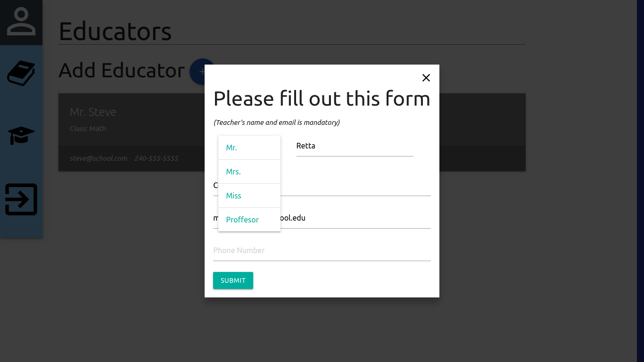The height and width of the screenshot is (362, 644).
Task: Click the Educators page heading
Action: tap(115, 31)
